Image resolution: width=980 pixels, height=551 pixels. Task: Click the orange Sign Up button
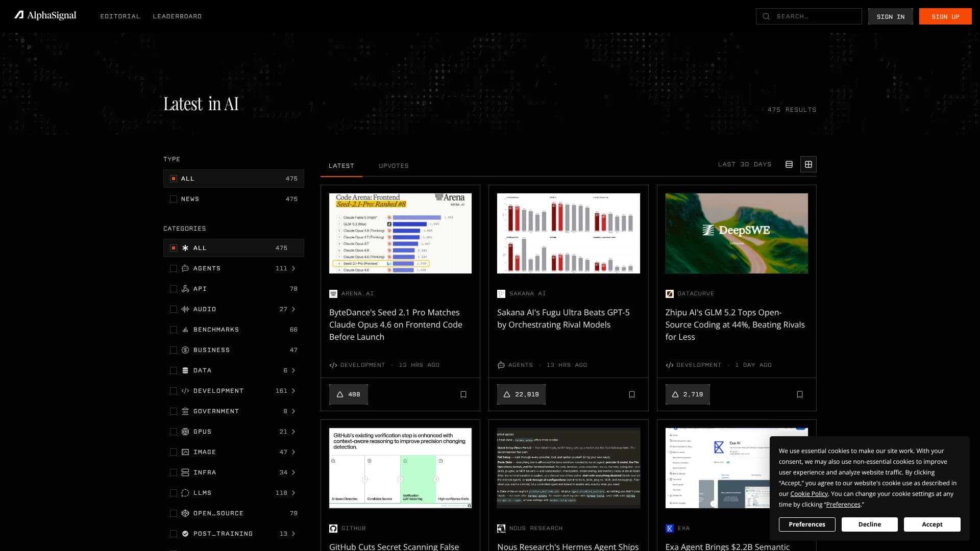pos(945,16)
